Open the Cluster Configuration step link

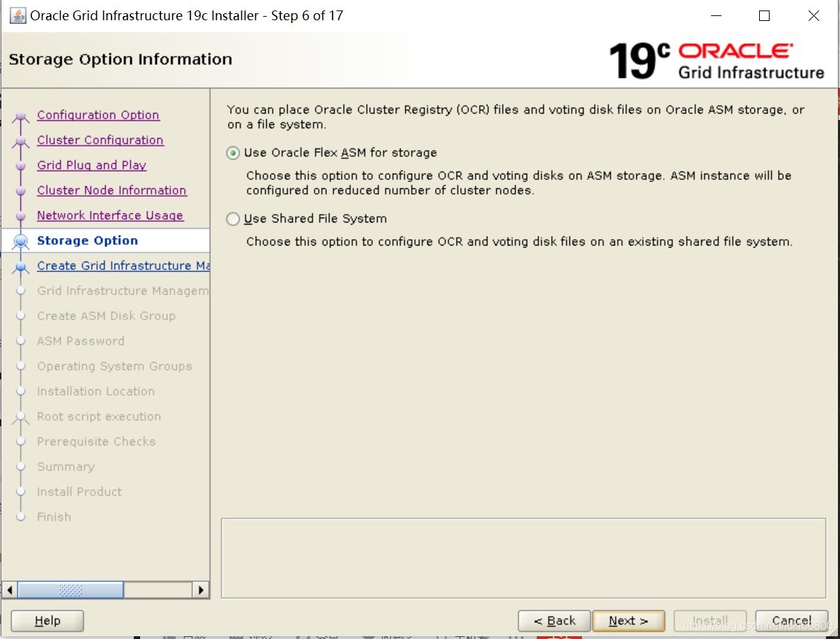[x=100, y=140]
